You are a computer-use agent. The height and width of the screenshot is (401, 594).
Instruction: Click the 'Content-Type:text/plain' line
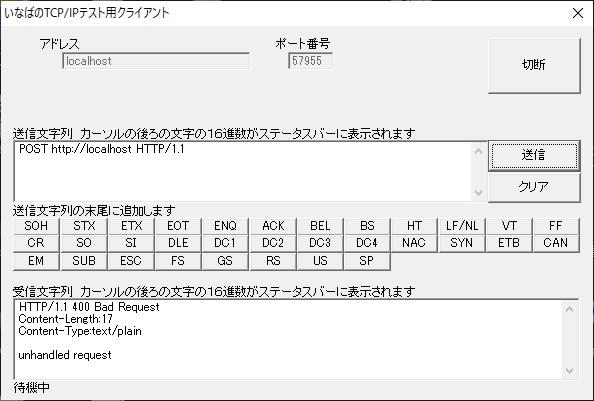[80, 331]
